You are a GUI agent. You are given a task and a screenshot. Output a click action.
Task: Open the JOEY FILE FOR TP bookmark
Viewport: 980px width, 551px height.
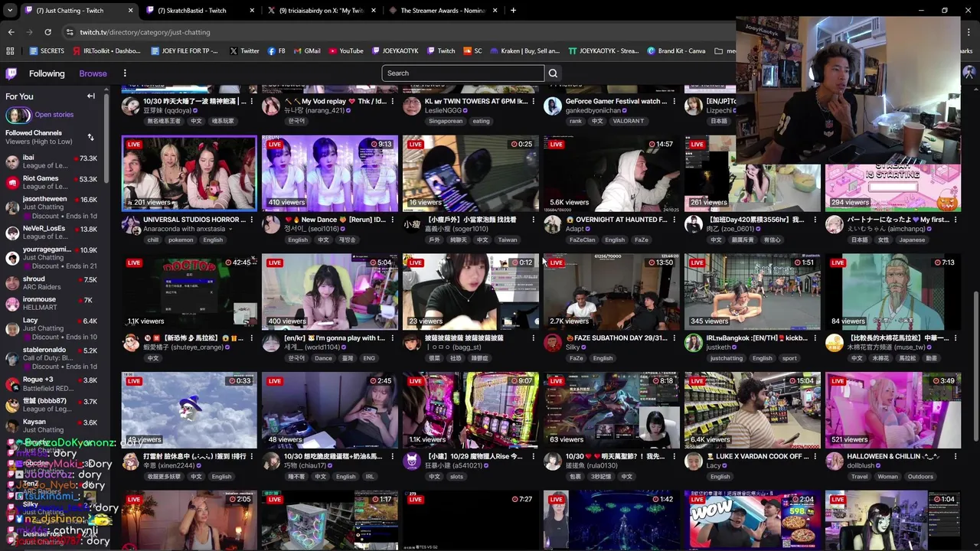click(183, 51)
